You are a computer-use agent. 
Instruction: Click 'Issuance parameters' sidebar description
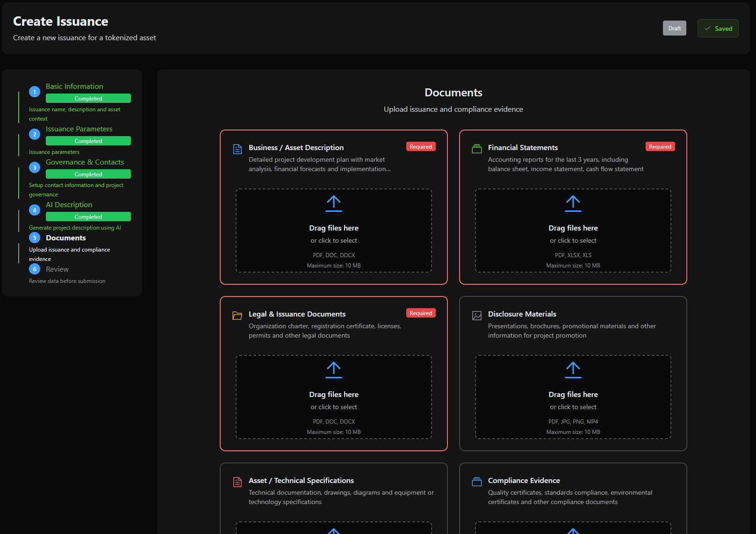pos(54,152)
